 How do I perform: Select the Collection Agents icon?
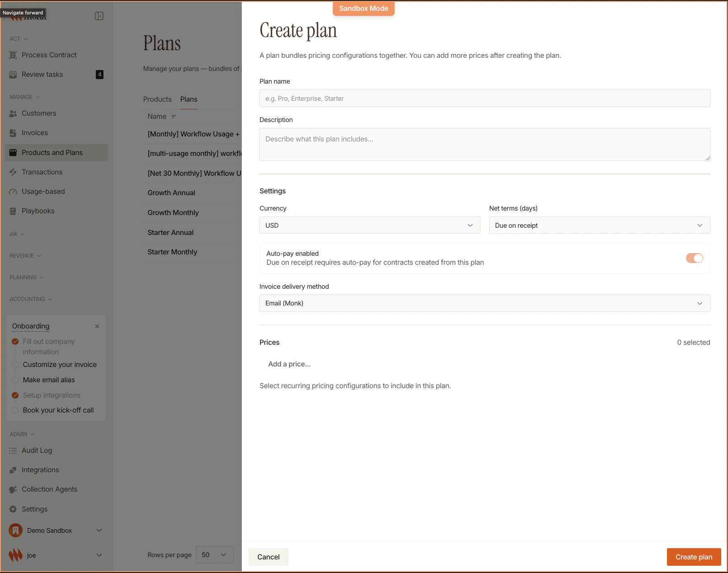point(13,489)
